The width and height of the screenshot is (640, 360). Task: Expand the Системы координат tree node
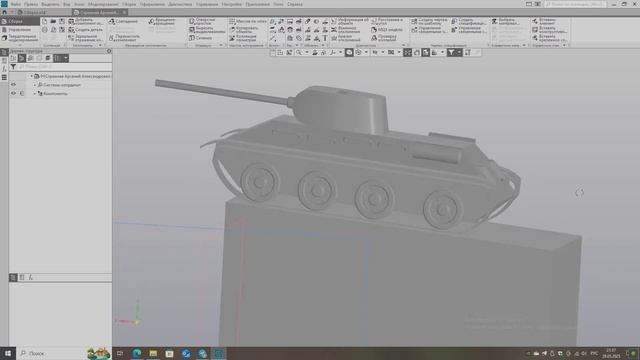tap(35, 85)
